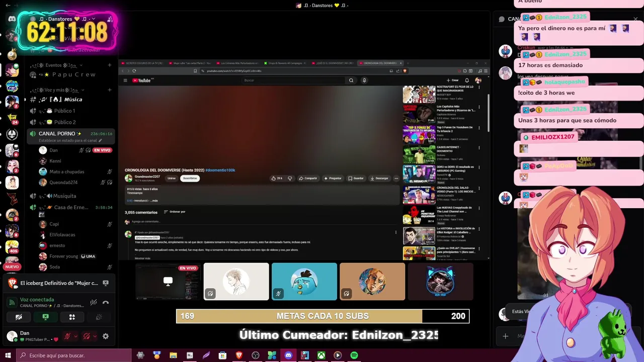Open the green connection signal icon
644x362 pixels.
click(x=12, y=303)
